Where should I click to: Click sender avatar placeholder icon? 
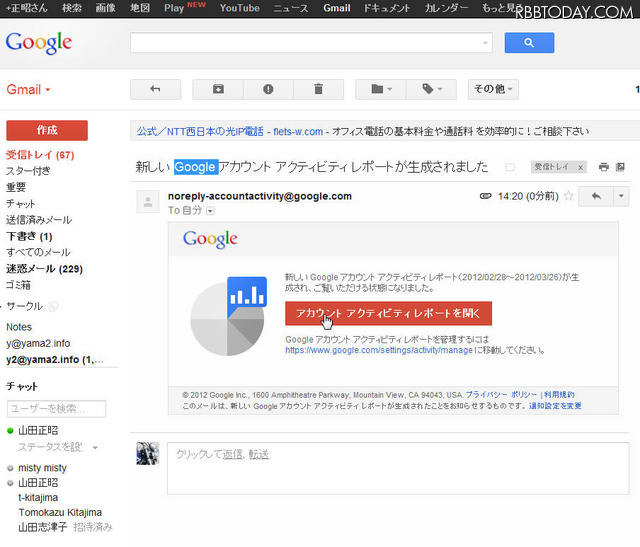click(148, 202)
